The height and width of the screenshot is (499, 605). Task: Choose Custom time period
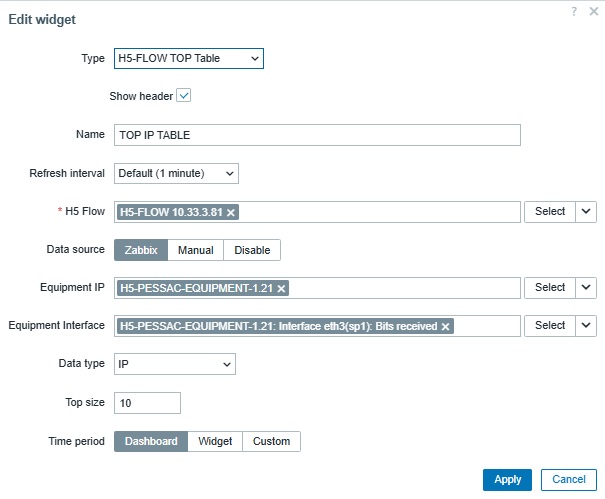[x=271, y=441]
